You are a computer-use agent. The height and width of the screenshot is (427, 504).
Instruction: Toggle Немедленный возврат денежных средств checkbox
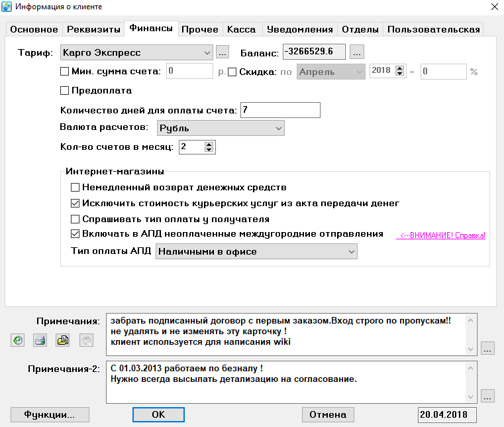point(75,187)
